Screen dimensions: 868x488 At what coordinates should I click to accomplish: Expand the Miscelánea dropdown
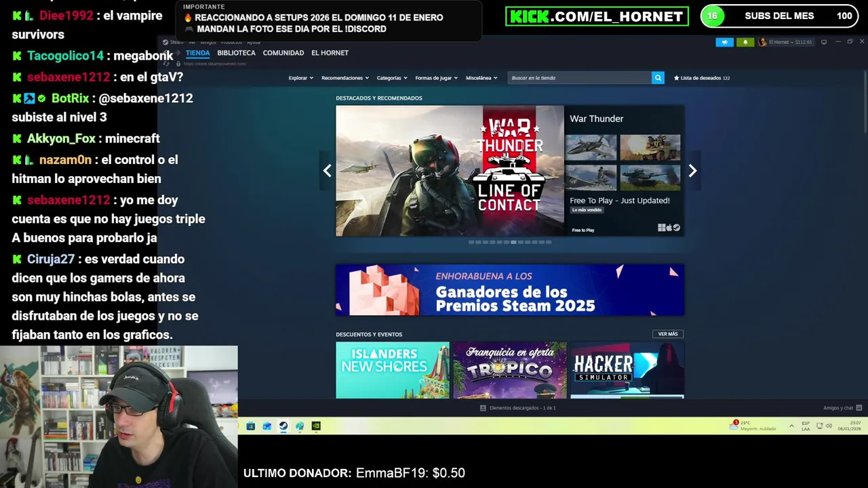point(481,78)
